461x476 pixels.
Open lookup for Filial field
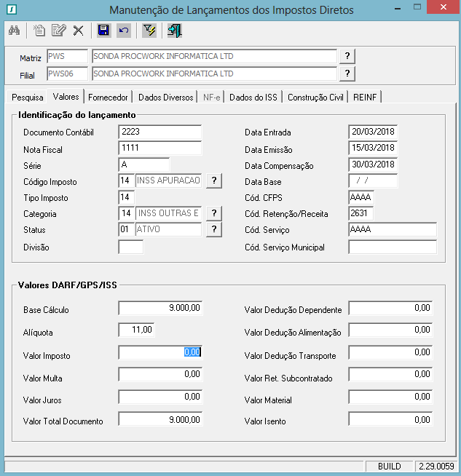point(347,74)
